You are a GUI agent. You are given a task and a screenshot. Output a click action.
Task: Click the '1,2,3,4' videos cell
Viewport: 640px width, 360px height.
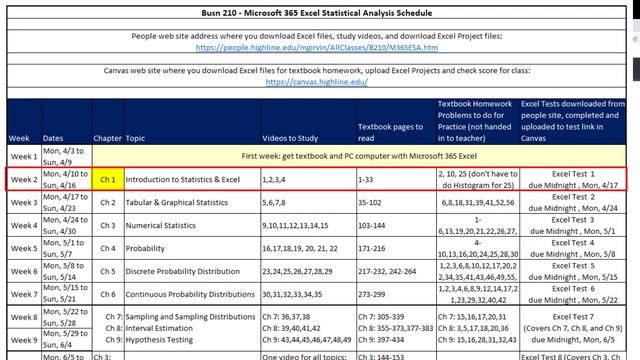click(x=308, y=179)
